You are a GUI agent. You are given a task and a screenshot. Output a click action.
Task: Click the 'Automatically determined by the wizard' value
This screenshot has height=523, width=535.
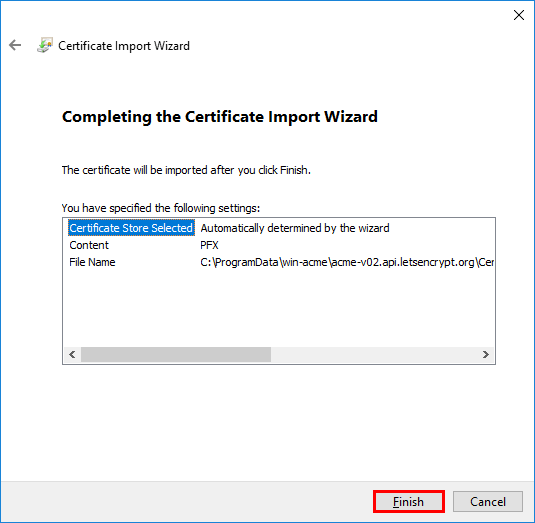point(295,228)
